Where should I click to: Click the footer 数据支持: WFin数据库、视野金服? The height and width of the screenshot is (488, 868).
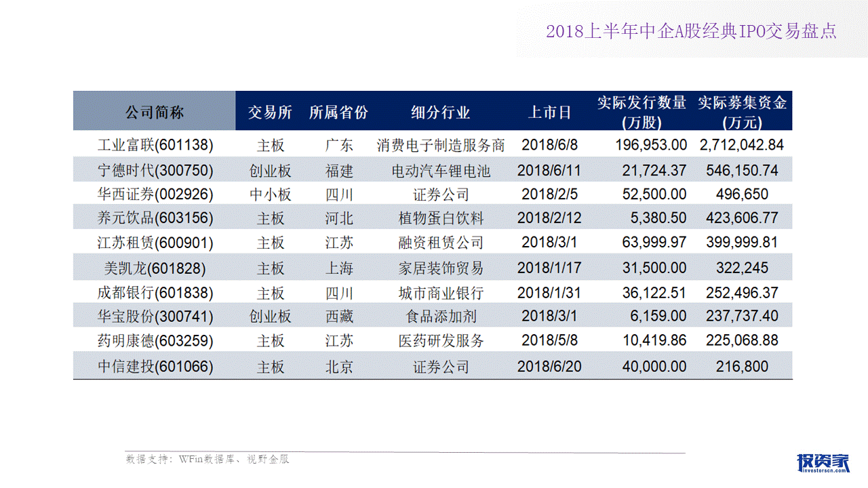pos(208,460)
